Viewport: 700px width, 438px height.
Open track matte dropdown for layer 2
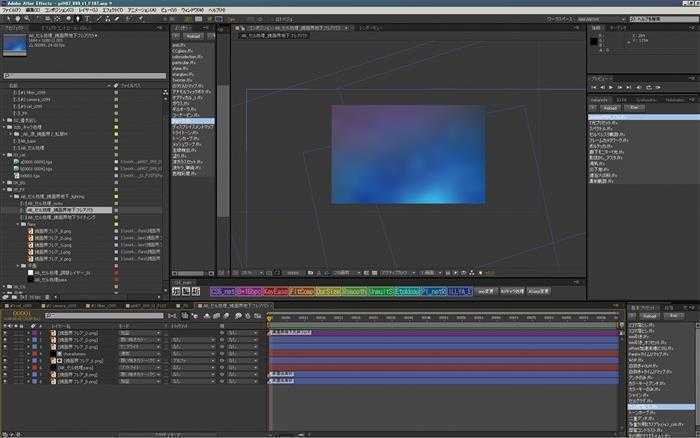[193, 340]
